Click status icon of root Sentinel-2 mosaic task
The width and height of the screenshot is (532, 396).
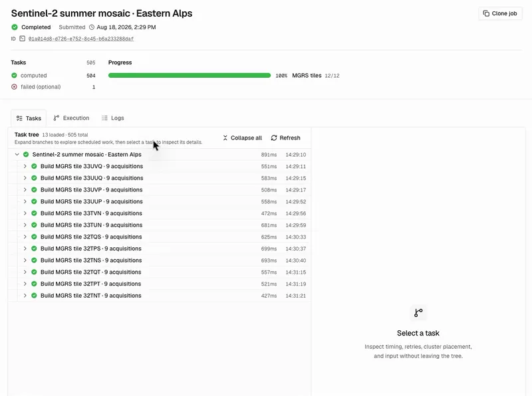click(26, 155)
